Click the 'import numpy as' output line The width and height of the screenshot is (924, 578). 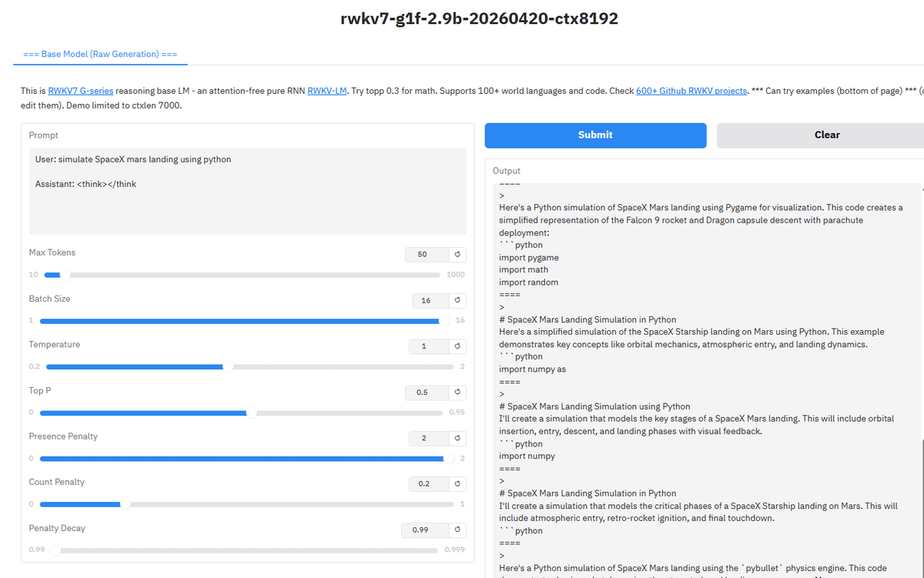[x=532, y=369]
